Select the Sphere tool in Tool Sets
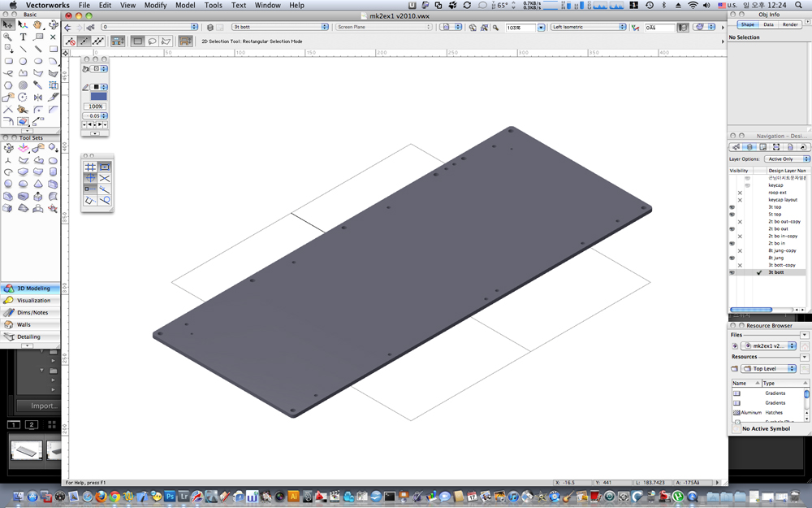Screen dimensions: 812x508 click(8, 184)
